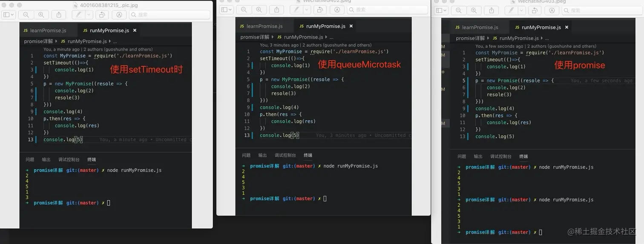This screenshot has width=644, height=244.
Task: Select highlight pen in 4001608381215_.pic.jpg window
Action: coord(78,14)
